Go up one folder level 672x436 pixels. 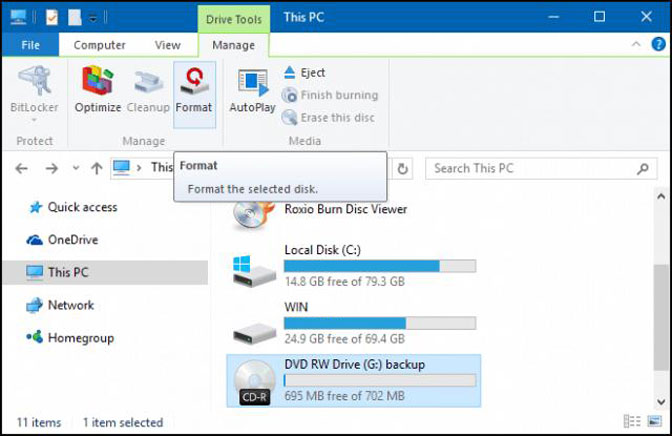(97, 168)
